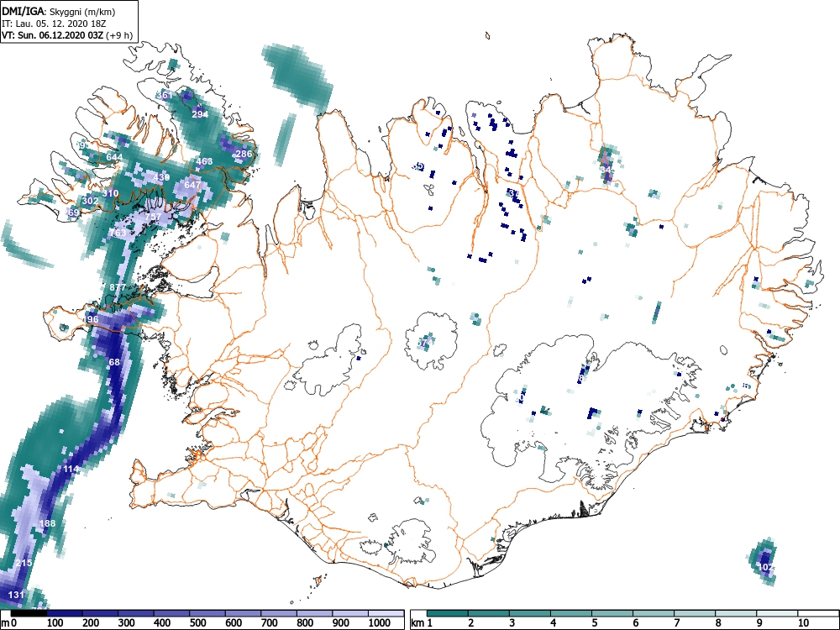This screenshot has width=840, height=630.
Task: Click the '361' visibility value on map
Action: (165, 96)
